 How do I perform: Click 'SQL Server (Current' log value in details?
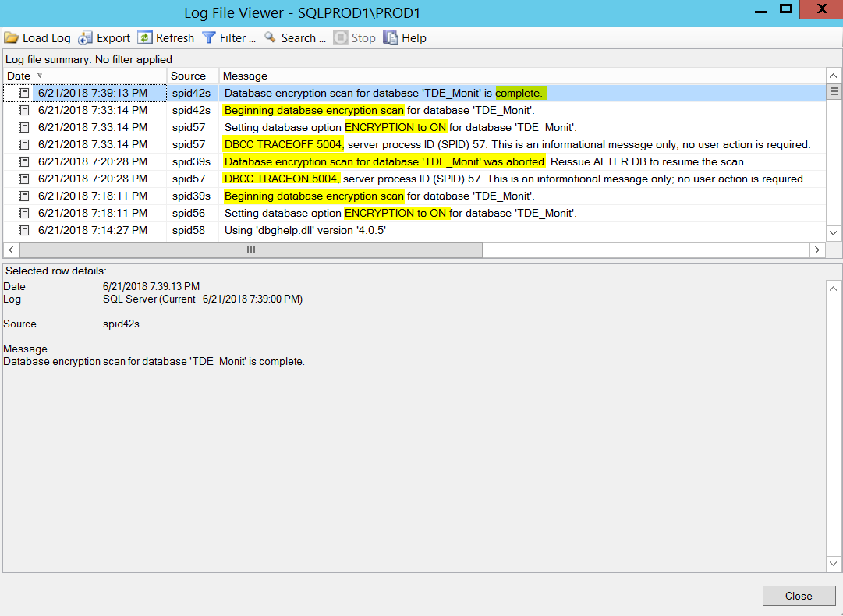pos(203,299)
